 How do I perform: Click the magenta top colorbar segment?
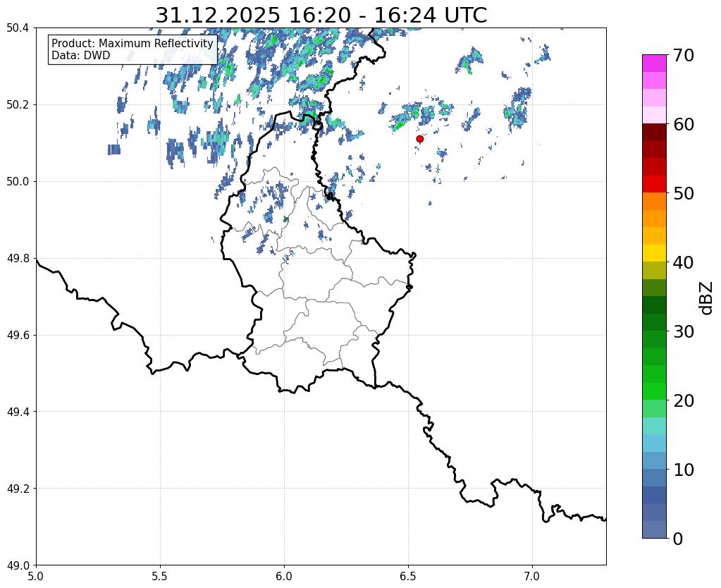point(654,63)
